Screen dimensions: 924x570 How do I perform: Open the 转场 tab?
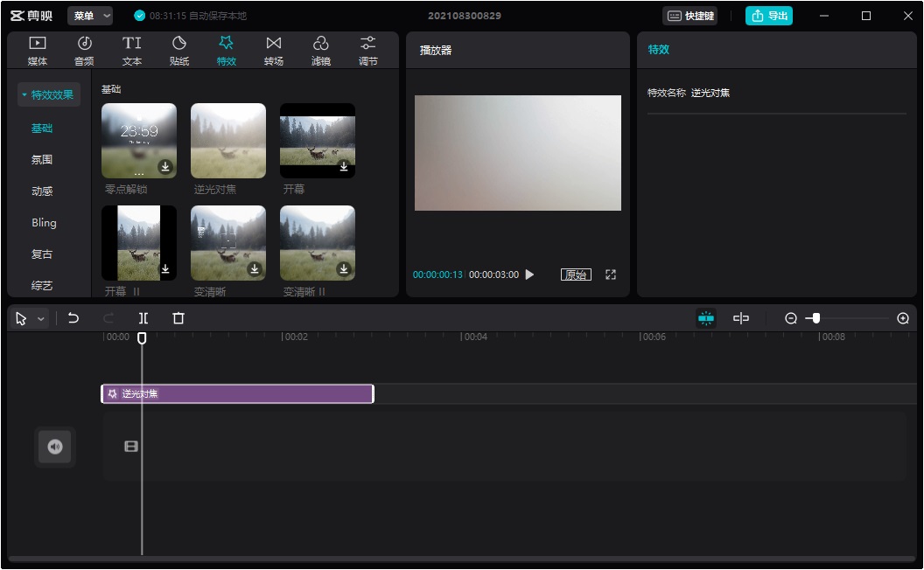[x=274, y=51]
